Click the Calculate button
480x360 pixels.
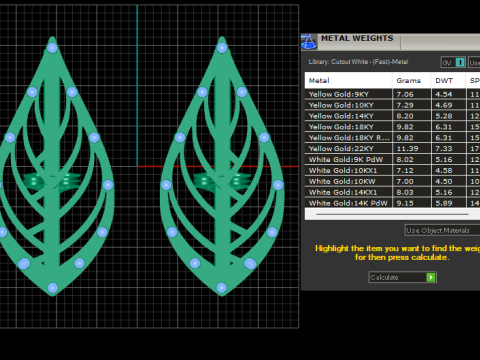pos(402,277)
